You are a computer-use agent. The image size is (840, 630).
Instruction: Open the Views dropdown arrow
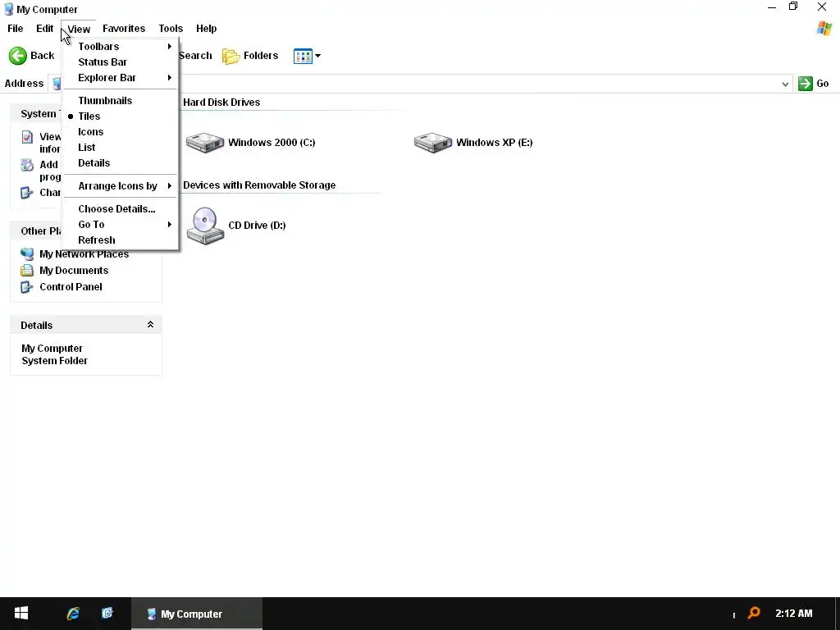coord(317,56)
